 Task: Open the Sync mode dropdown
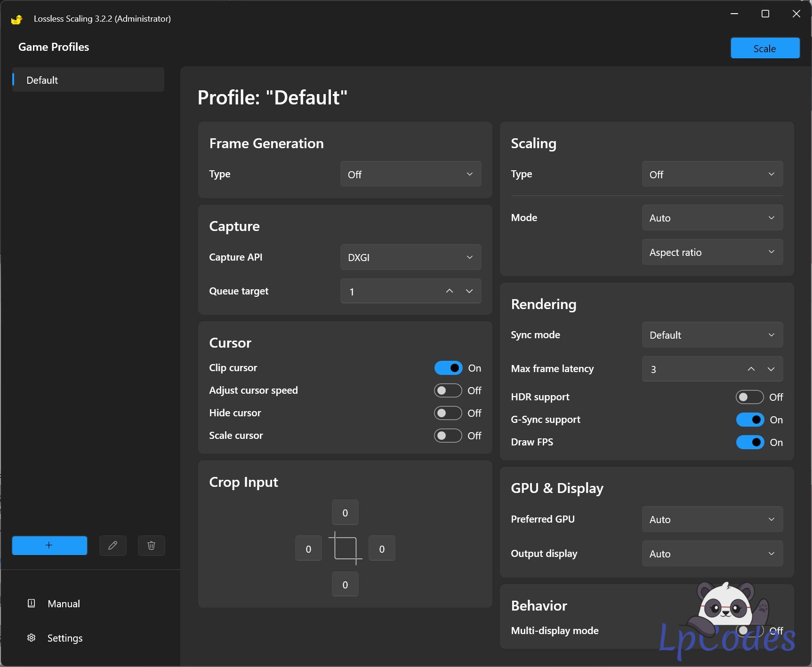coord(712,335)
